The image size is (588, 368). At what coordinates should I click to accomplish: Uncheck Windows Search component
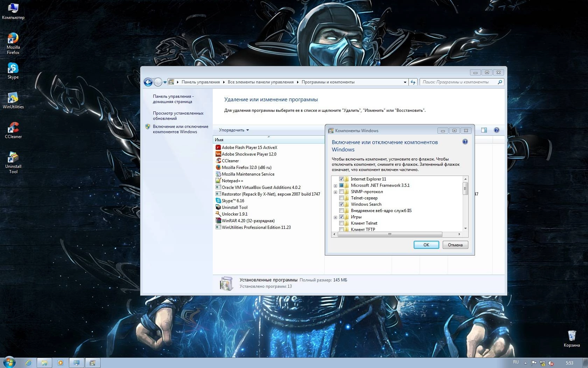coord(341,204)
